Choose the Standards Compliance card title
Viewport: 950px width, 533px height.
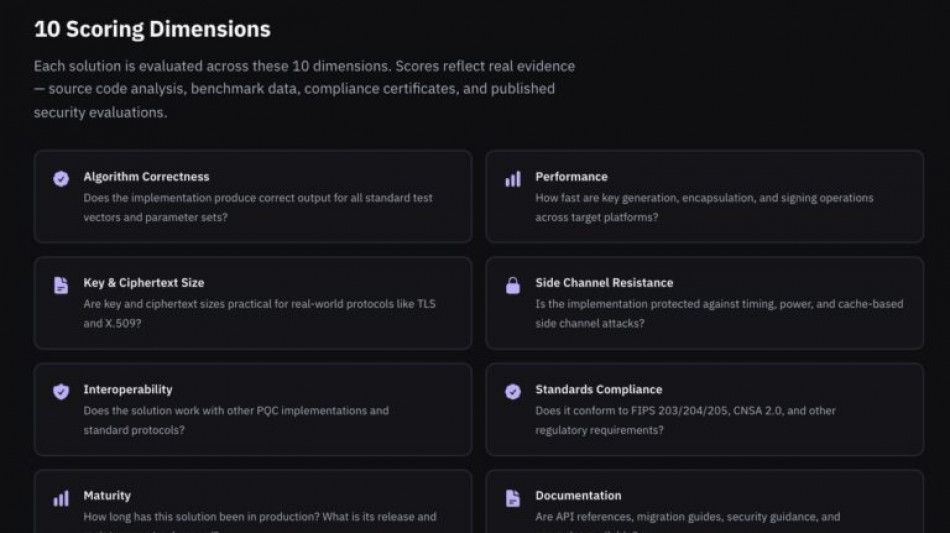tap(598, 389)
